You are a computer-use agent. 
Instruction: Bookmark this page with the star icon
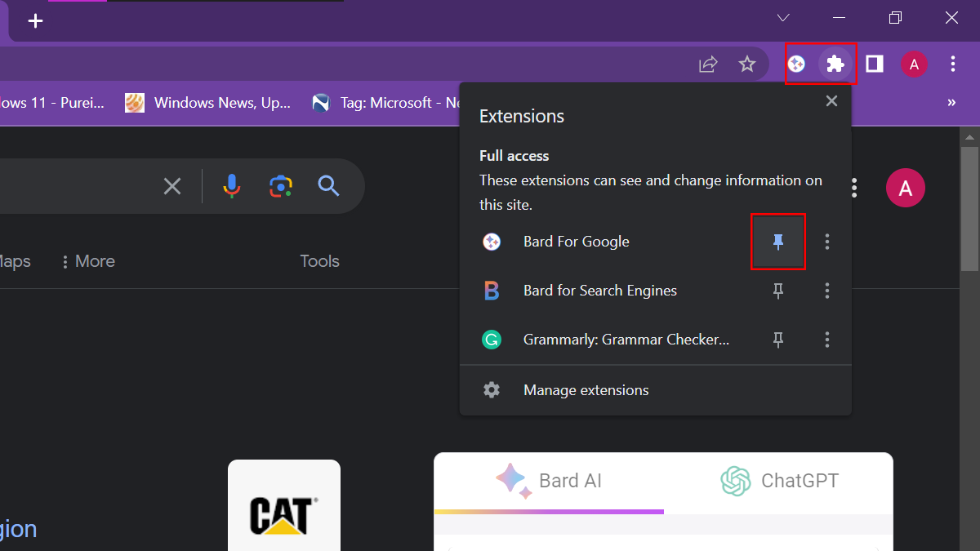point(747,64)
